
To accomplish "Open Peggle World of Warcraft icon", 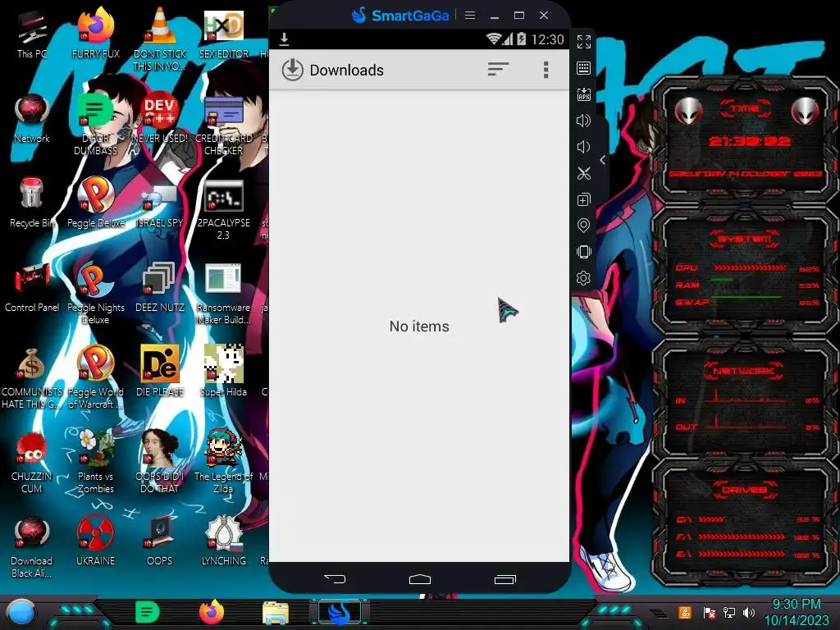I will (x=95, y=363).
